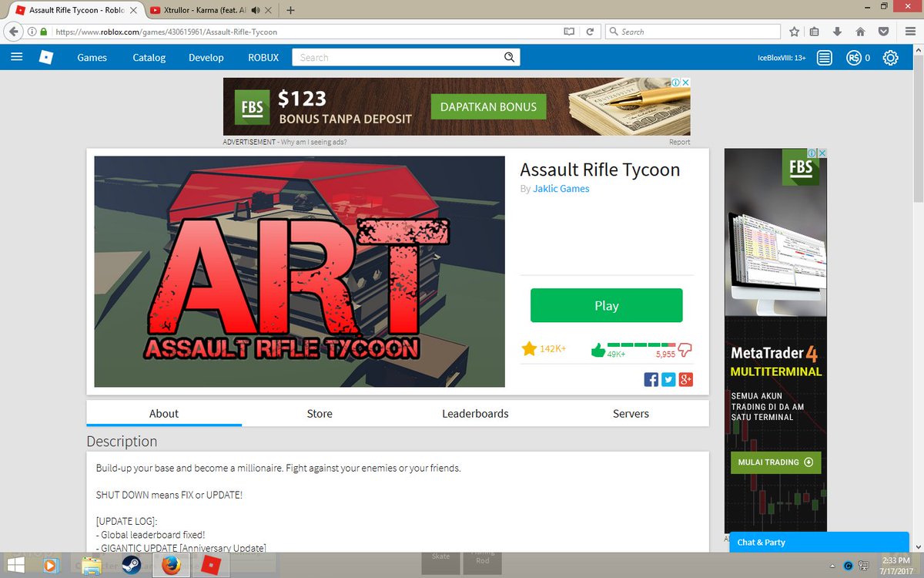Screen dimensions: 924x578
Task: Open ROBUX in Roblox nav
Action: (263, 57)
